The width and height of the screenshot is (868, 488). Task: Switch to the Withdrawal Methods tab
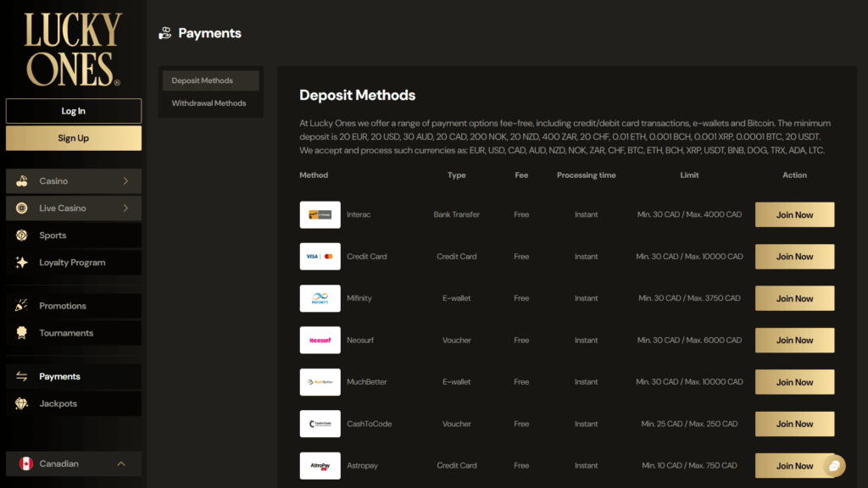pos(210,103)
